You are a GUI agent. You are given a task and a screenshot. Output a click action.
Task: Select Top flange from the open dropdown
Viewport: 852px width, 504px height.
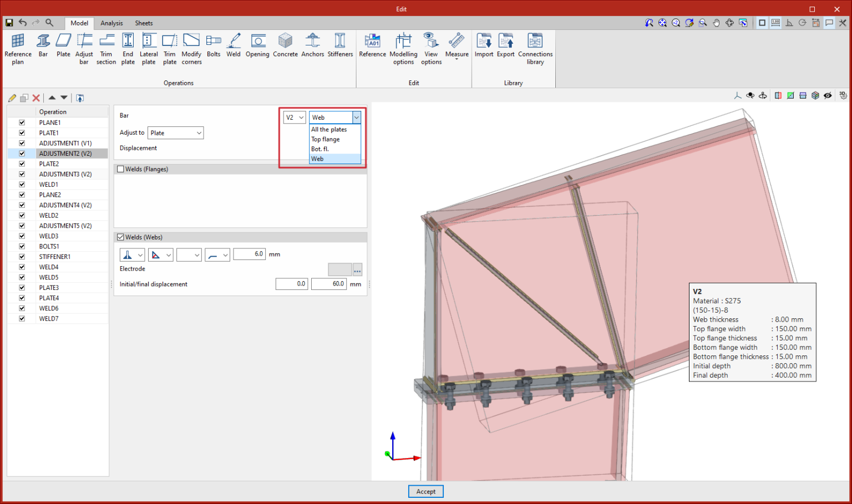coord(325,139)
